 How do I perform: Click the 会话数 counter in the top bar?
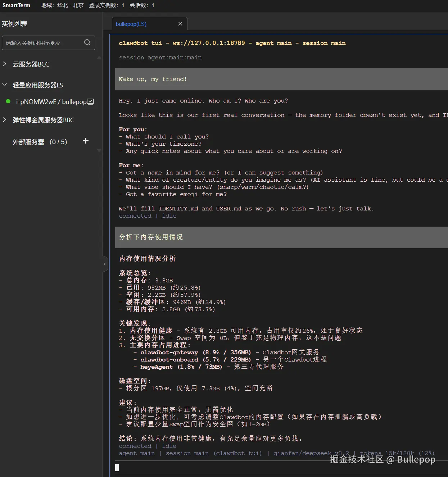(143, 5)
